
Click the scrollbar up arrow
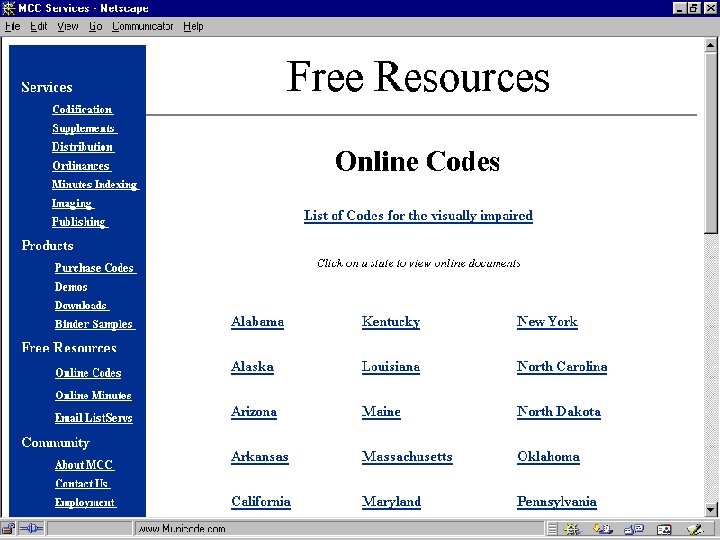[710, 45]
